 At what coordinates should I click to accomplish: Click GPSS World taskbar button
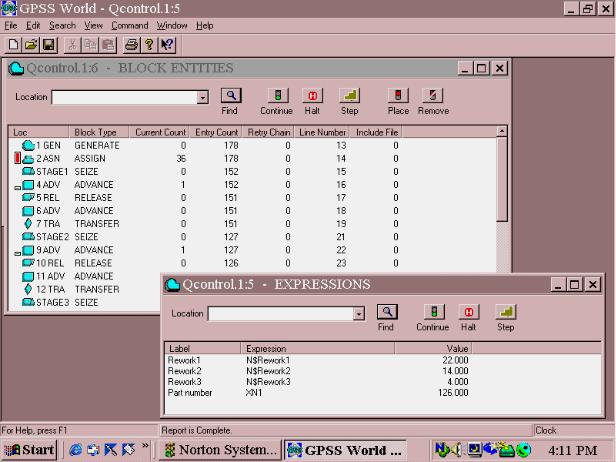[x=345, y=450]
